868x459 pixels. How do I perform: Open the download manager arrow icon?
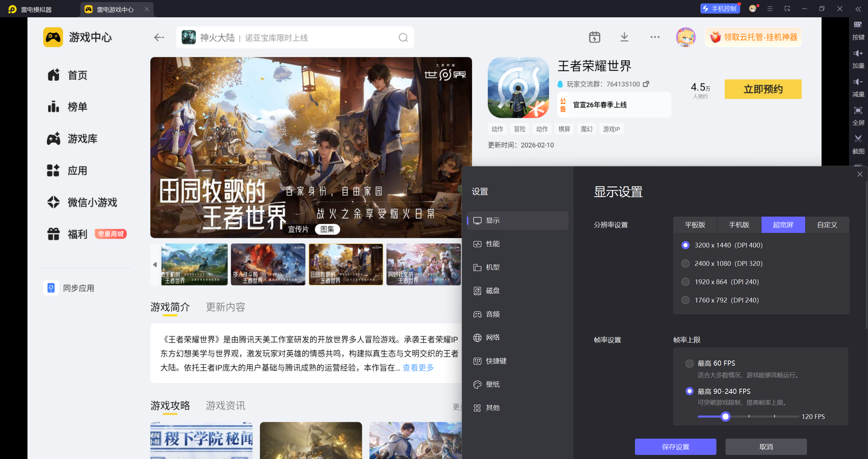(x=624, y=37)
